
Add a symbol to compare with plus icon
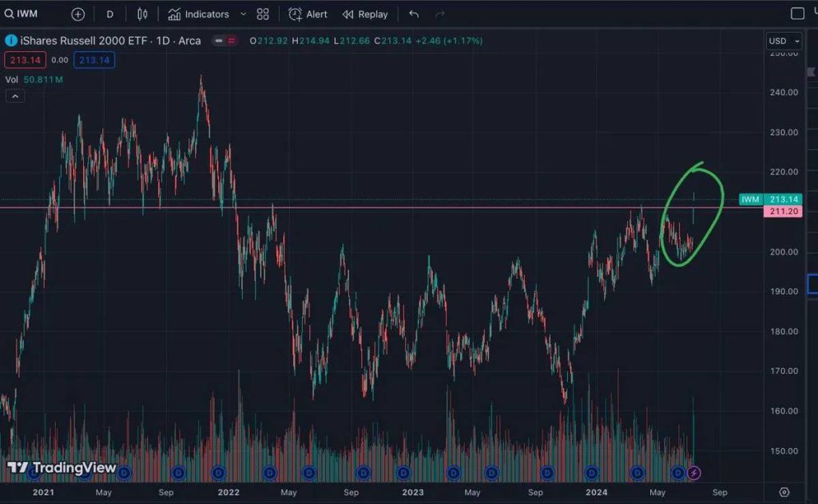click(x=77, y=14)
